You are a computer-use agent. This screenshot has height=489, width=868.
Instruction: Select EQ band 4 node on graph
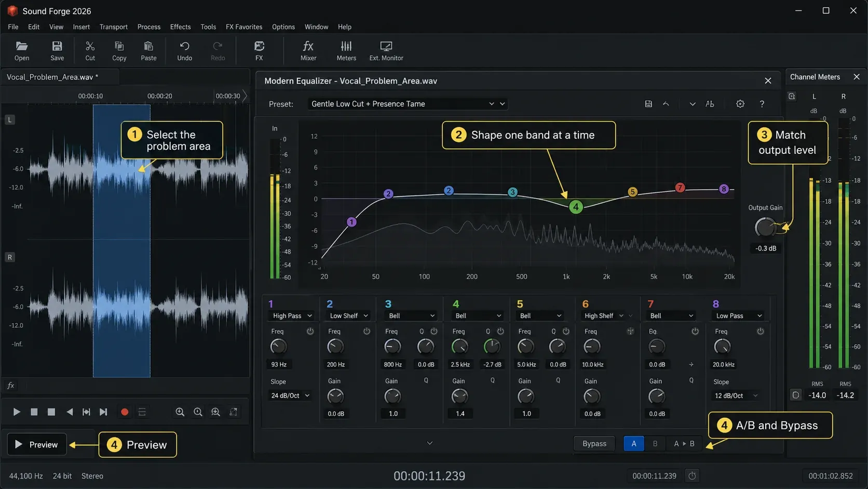coord(576,207)
